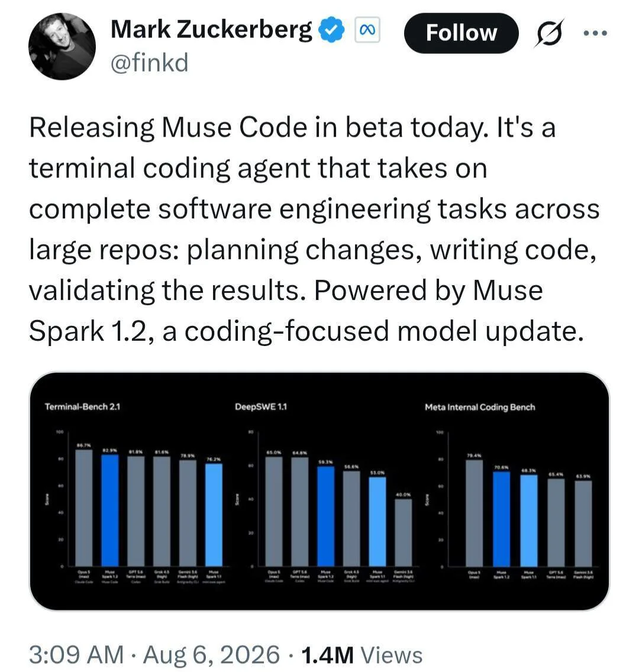
Task: Click the dark blue 59.3% bar in DeepSWE
Action: click(x=326, y=516)
